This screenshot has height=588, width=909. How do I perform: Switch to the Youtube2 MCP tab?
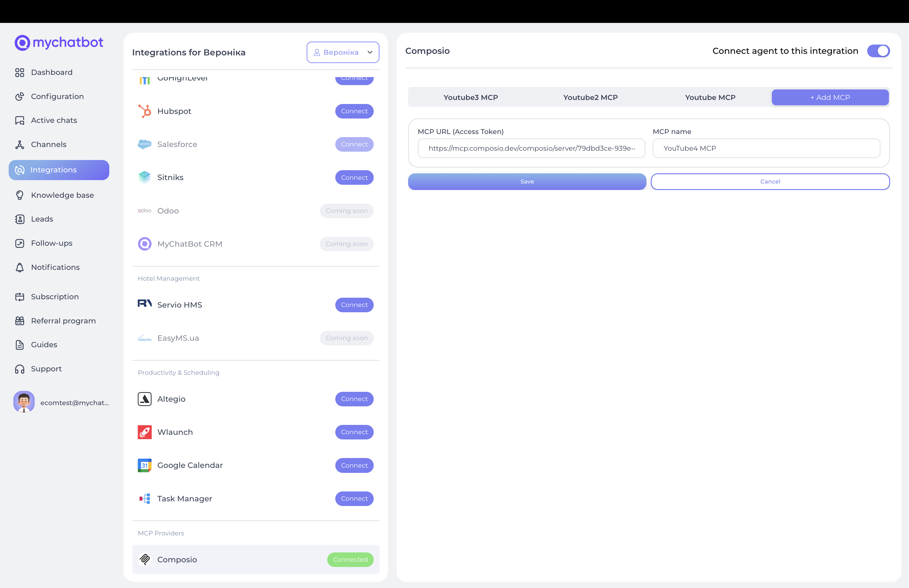point(590,97)
